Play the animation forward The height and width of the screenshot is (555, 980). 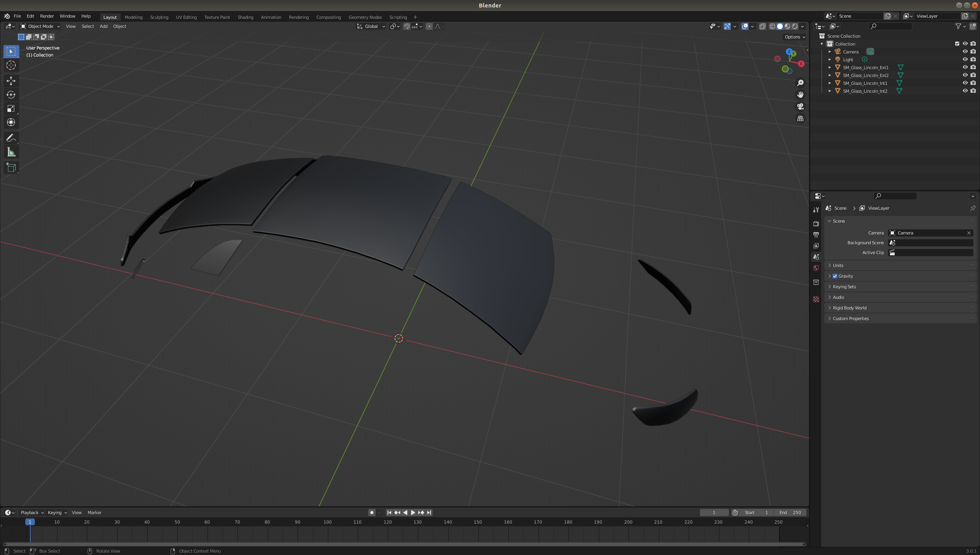pos(413,512)
